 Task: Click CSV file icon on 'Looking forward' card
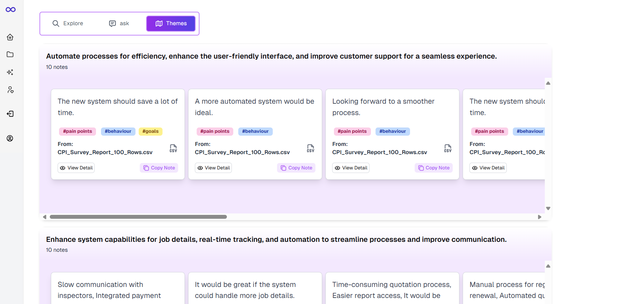pos(448,148)
